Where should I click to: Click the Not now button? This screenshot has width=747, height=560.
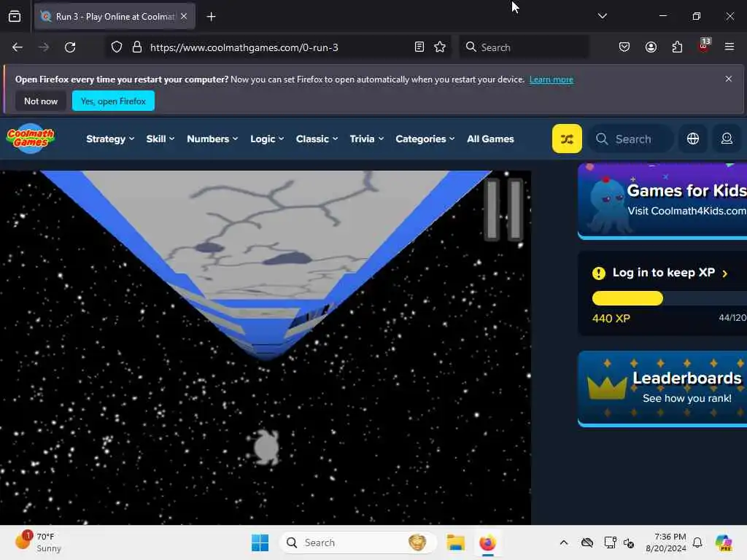[41, 101]
